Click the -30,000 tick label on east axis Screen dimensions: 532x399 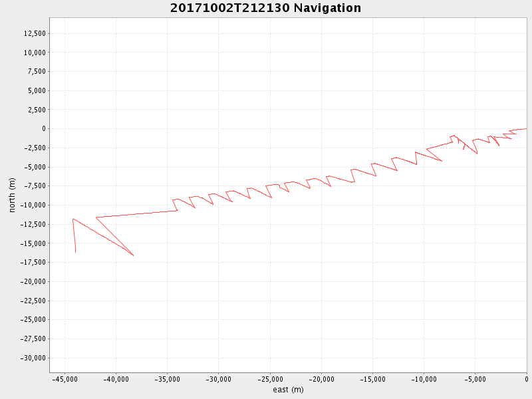click(219, 380)
